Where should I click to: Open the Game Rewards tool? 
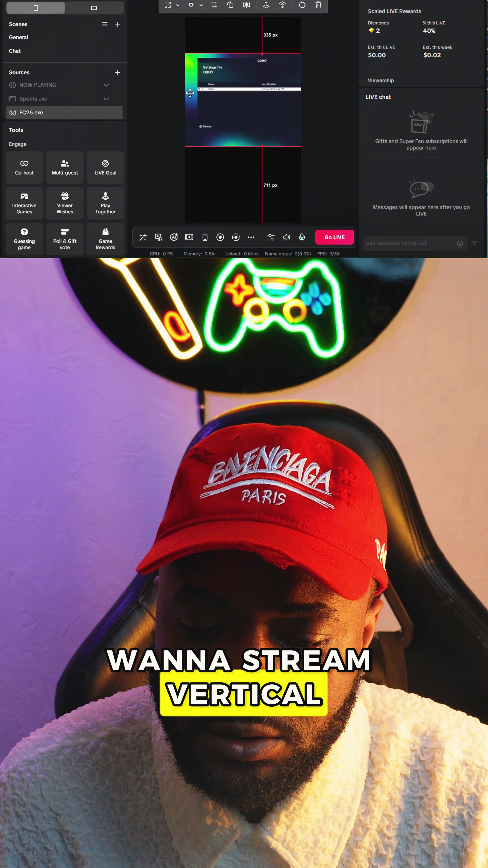106,239
